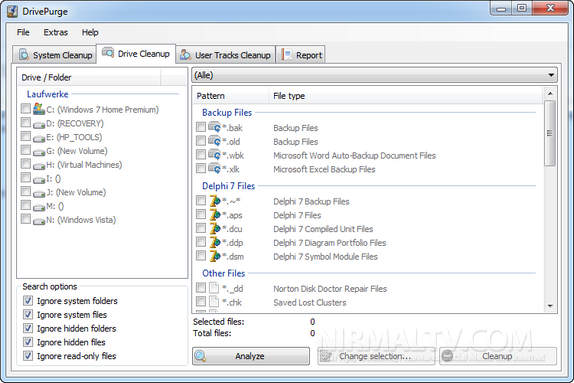Click the Windows drive icon for C:
The width and height of the screenshot is (574, 383).
click(39, 109)
